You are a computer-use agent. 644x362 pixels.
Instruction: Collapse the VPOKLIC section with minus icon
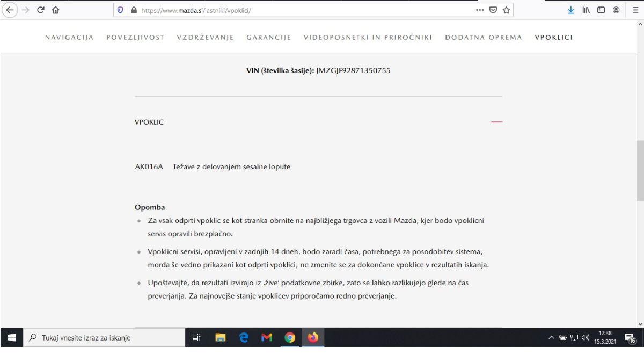pos(497,122)
